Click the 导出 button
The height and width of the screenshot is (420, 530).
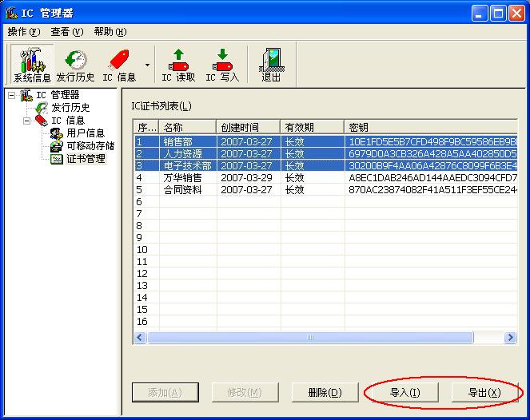484,393
